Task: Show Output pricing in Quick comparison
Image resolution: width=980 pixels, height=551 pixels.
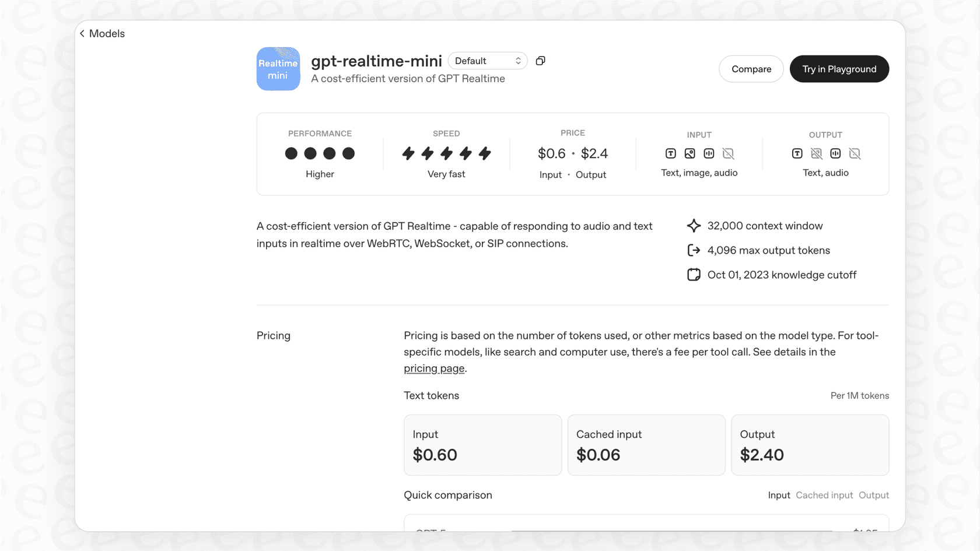Action: pyautogui.click(x=874, y=495)
